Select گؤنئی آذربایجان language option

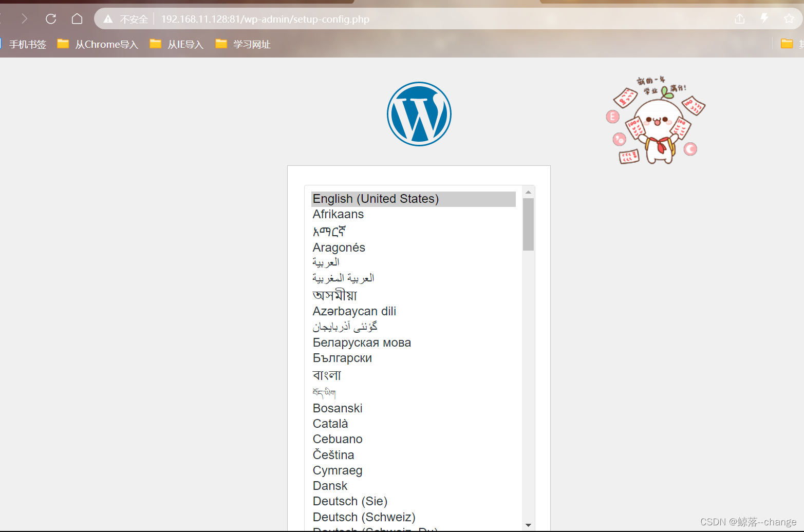point(414,327)
